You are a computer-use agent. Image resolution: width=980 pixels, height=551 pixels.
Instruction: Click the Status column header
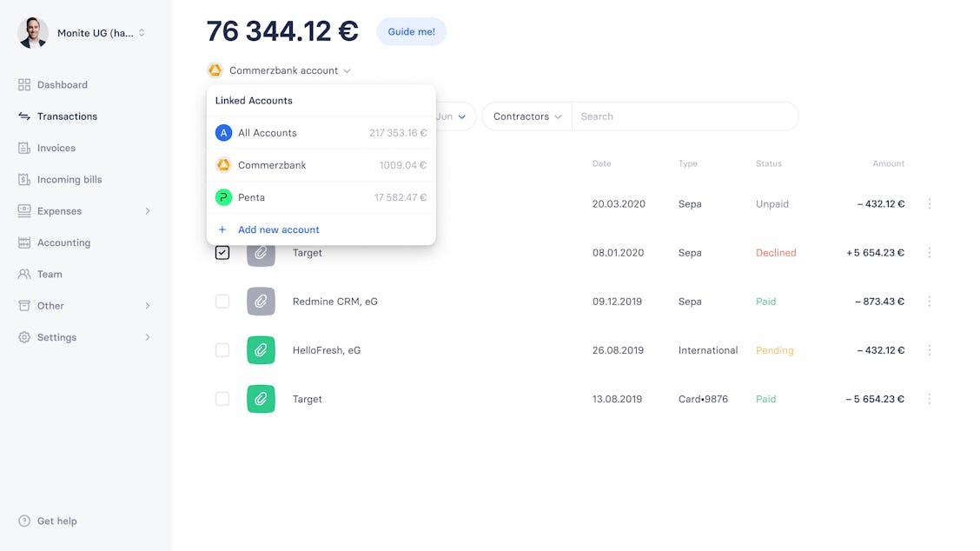(x=769, y=163)
